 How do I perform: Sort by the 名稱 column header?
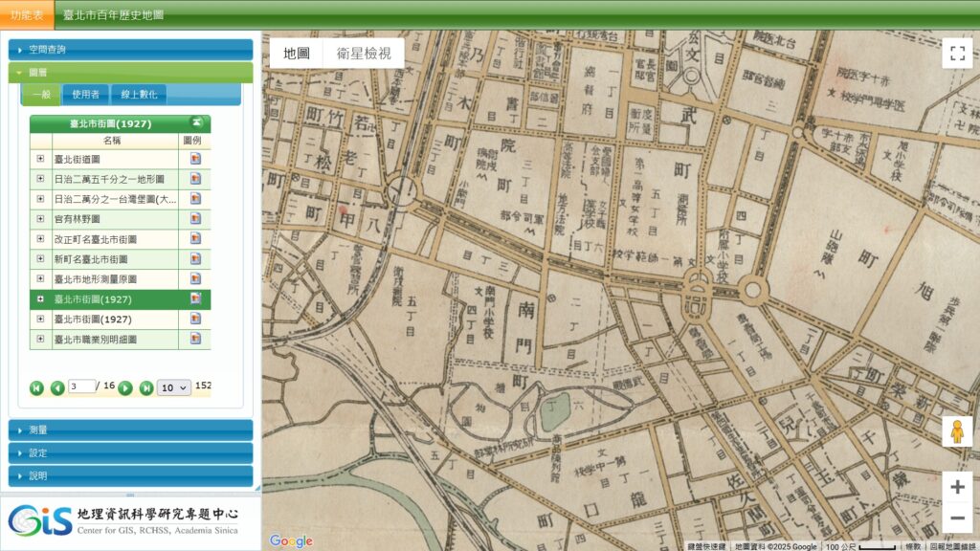[x=111, y=141]
